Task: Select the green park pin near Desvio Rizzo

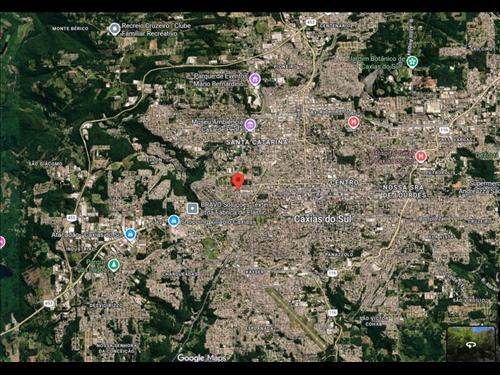Action: [114, 265]
